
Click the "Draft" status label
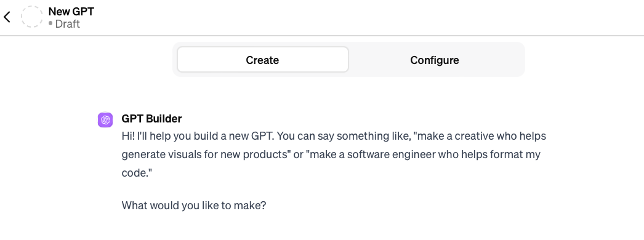67,24
